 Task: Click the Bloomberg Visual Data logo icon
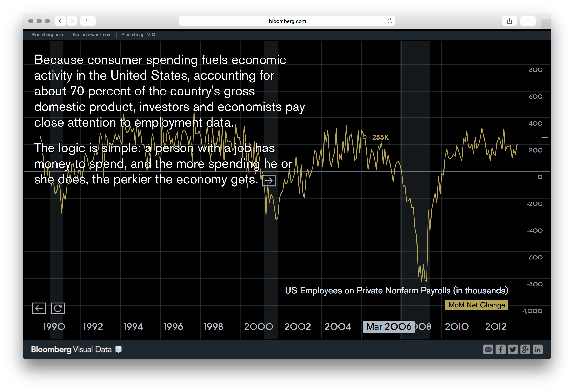click(118, 349)
